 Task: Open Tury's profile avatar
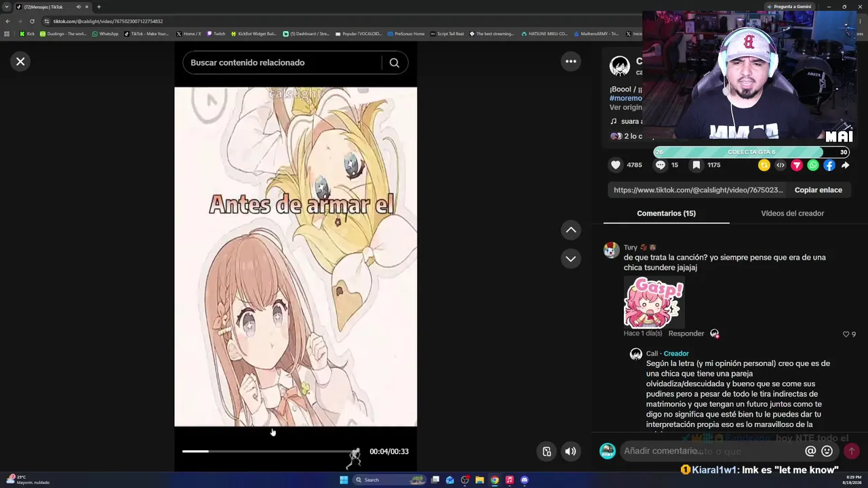pos(612,250)
